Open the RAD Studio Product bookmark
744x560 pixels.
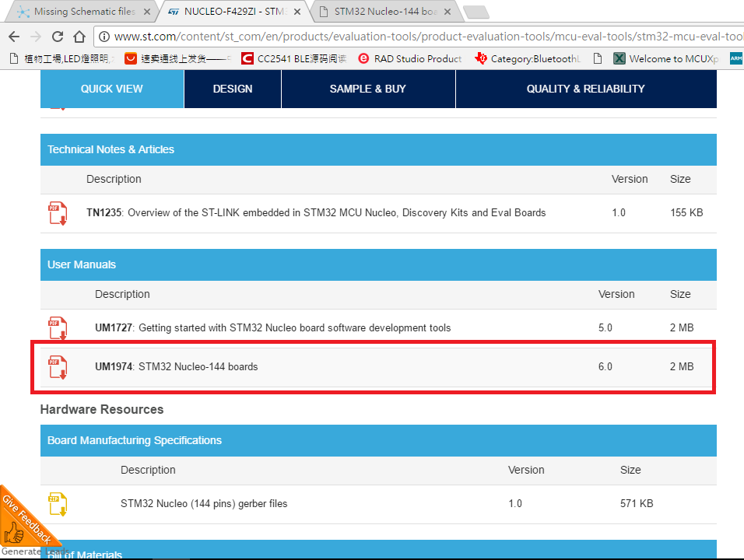point(410,58)
